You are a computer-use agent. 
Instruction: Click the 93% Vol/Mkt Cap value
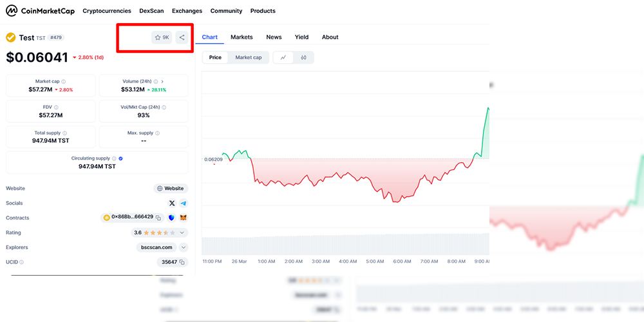[x=144, y=115]
